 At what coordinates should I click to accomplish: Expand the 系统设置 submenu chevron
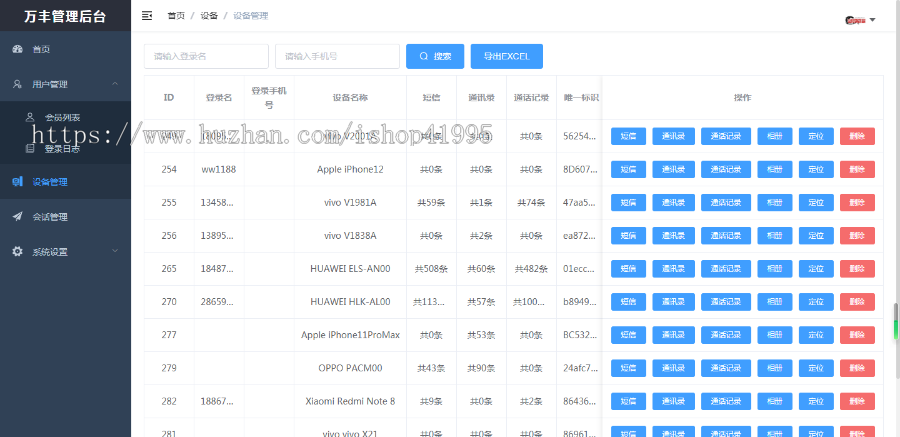[x=115, y=251]
